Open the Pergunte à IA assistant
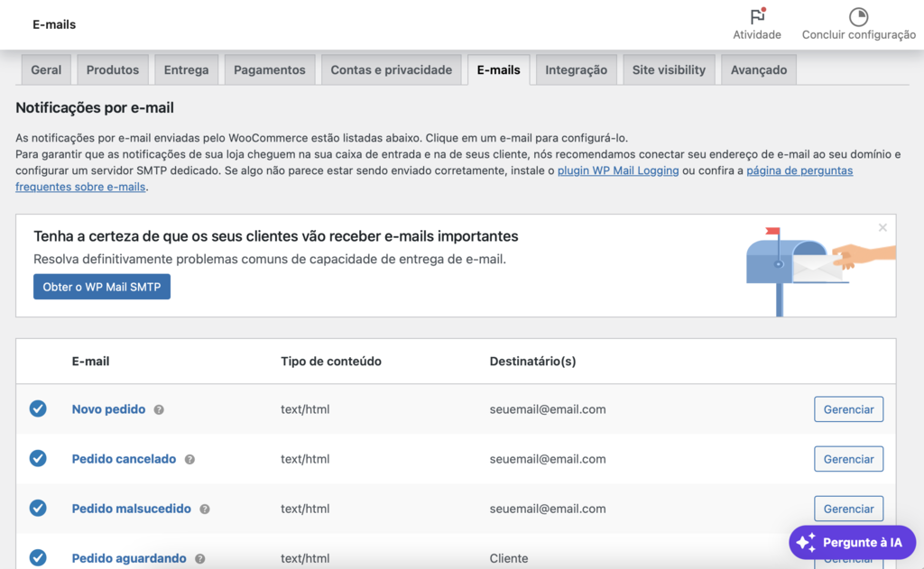Viewport: 924px width, 569px height. pos(852,542)
